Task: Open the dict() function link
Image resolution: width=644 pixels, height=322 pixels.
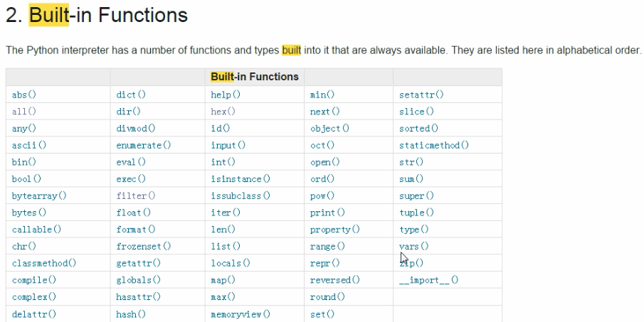Action: 131,95
